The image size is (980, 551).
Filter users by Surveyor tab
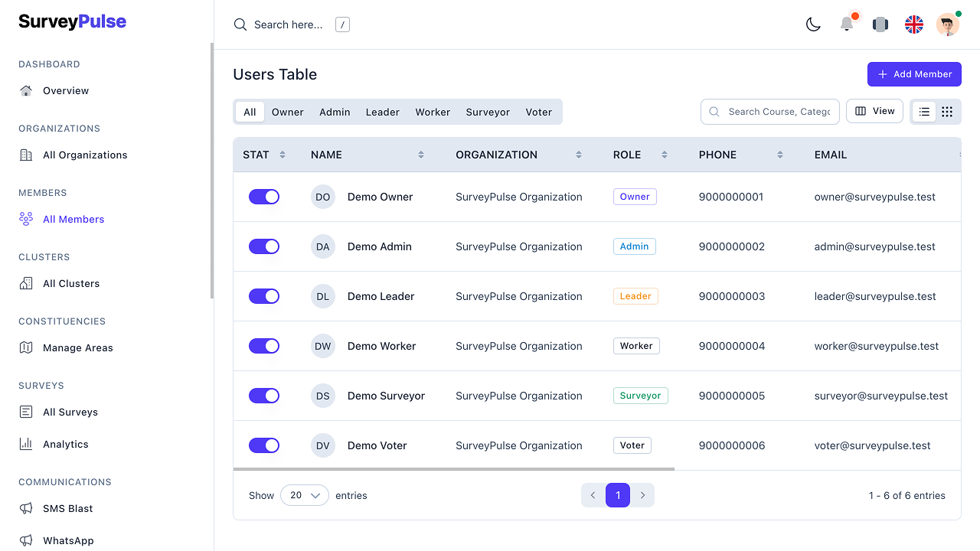click(x=488, y=112)
